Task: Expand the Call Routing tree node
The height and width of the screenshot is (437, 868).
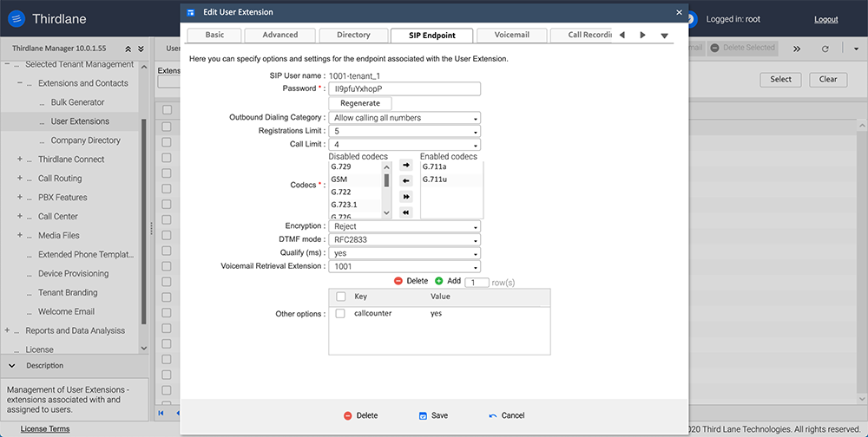Action: (x=20, y=178)
